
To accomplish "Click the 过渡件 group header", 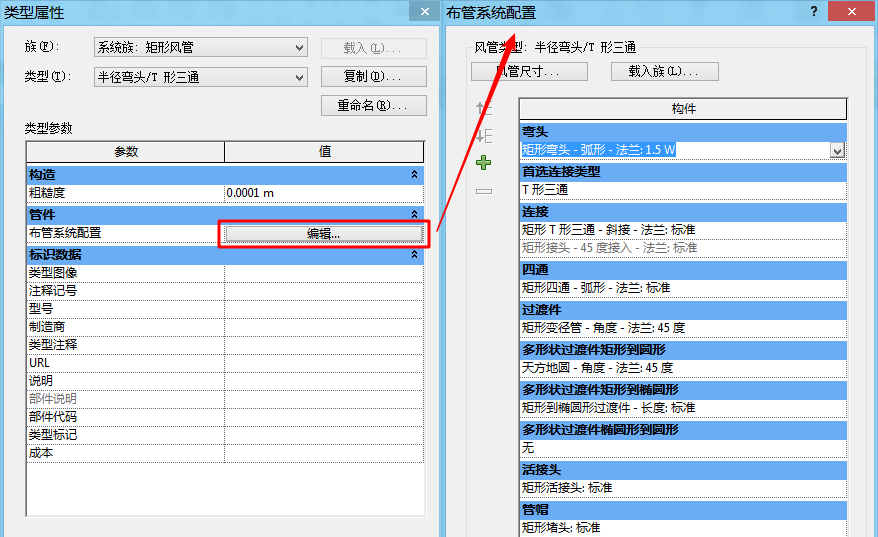I will 683,310.
